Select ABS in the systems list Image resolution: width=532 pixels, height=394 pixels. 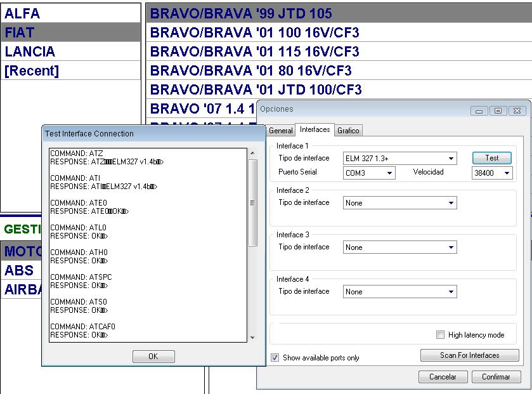(x=21, y=270)
